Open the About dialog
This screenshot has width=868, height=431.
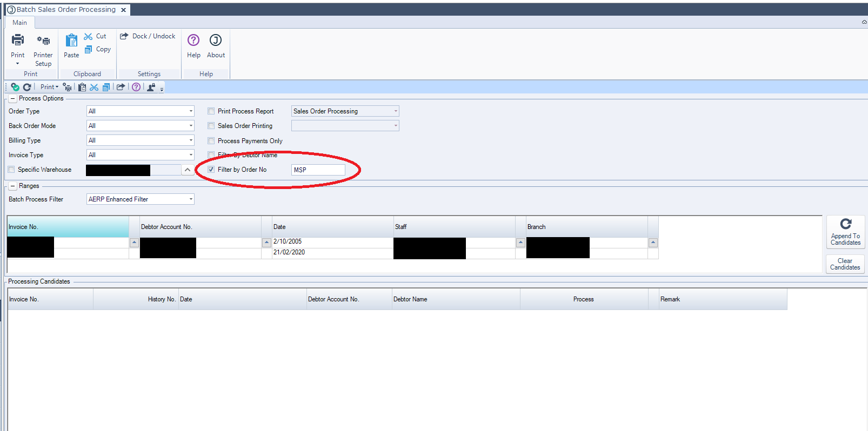tap(216, 41)
